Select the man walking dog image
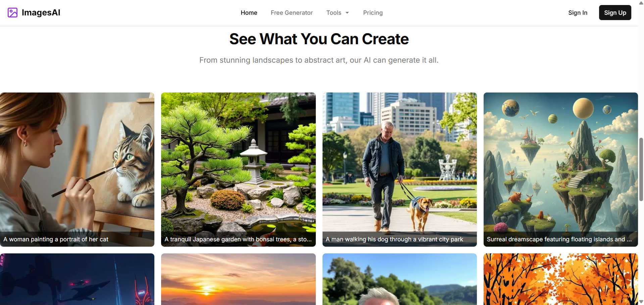Viewport: 644px width, 305px height. tap(399, 170)
